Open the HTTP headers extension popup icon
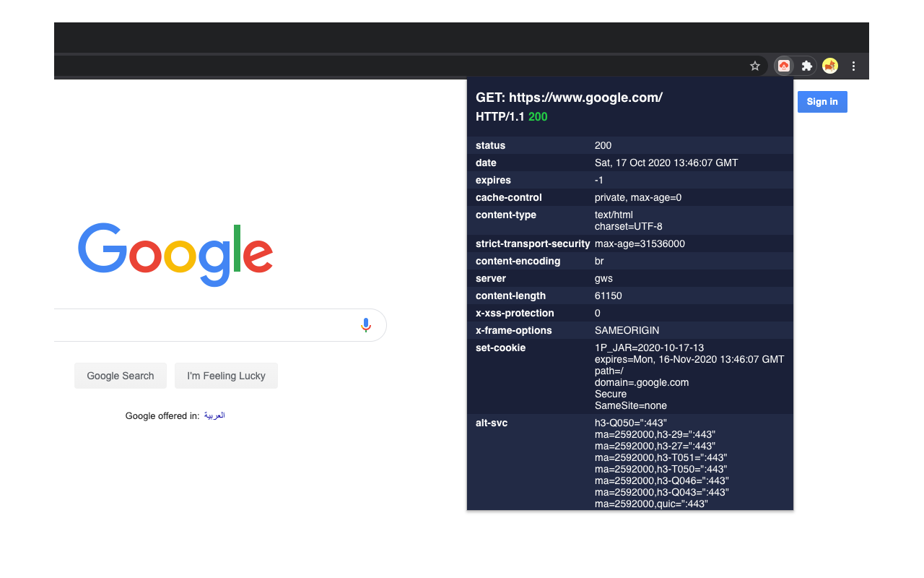Viewport: 924px width, 578px height. click(x=783, y=66)
